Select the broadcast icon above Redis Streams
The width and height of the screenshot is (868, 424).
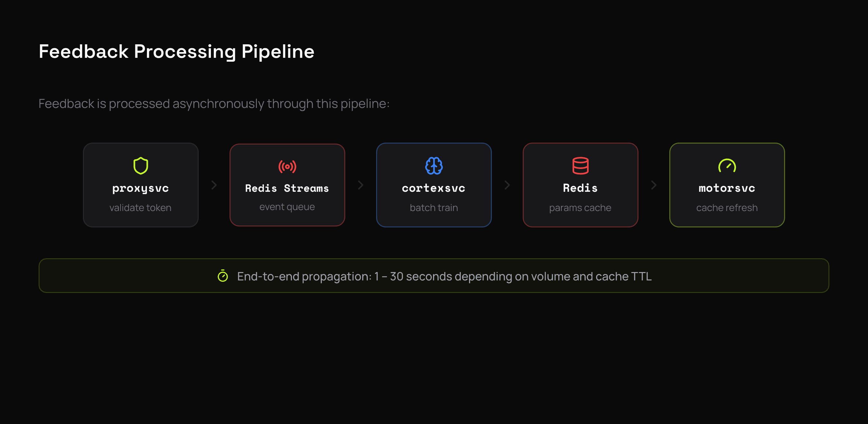[287, 166]
